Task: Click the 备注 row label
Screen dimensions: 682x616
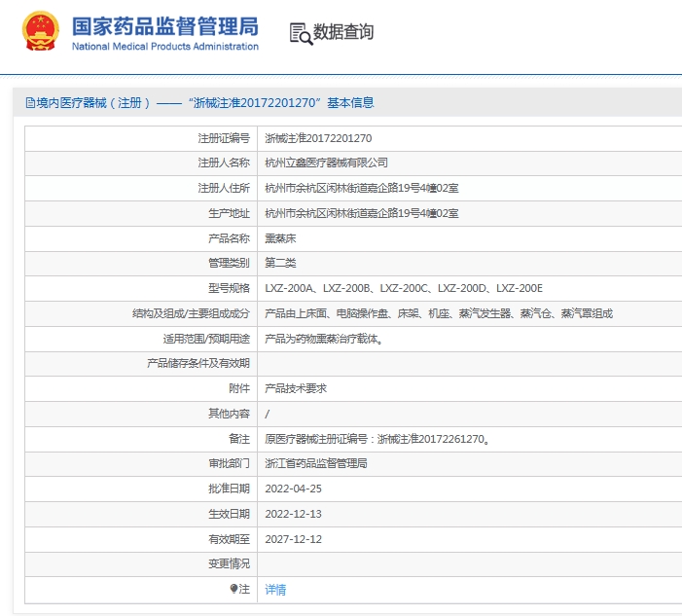Action: click(239, 439)
